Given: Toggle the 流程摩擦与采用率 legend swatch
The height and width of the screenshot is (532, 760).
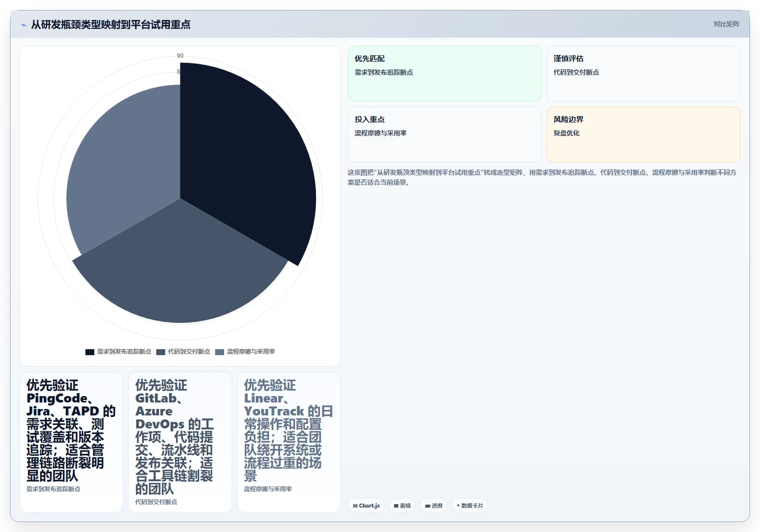Looking at the screenshot, I should click(219, 352).
